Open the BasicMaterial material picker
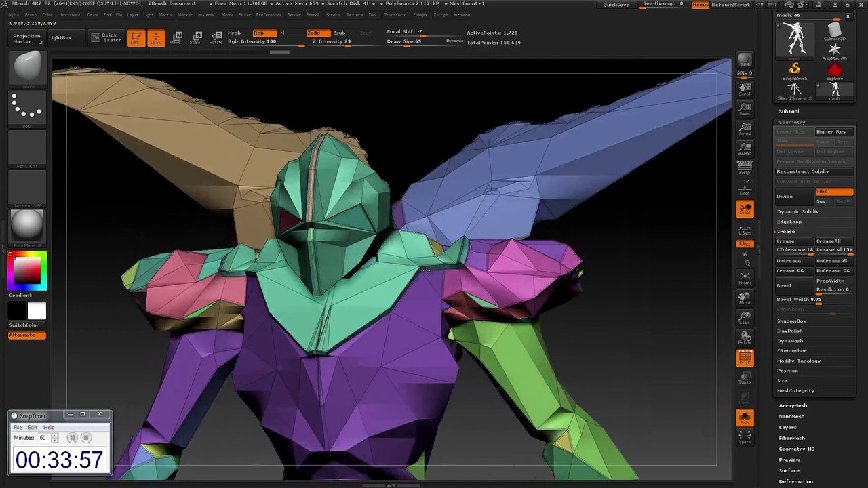868x488 pixels. (x=27, y=228)
